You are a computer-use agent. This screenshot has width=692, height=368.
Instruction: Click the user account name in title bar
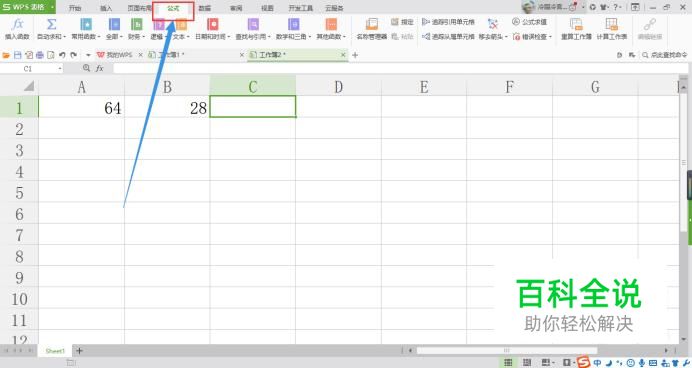pyautogui.click(x=551, y=7)
